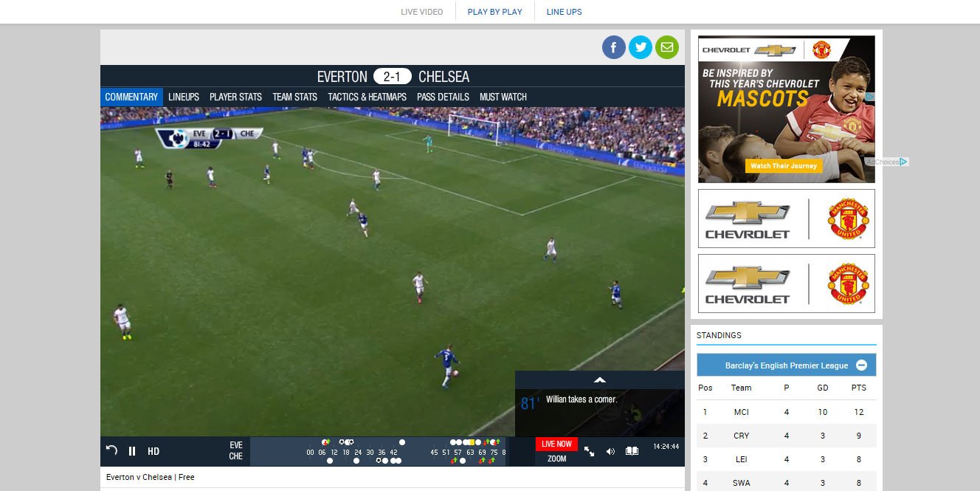This screenshot has height=491, width=980.
Task: Seek timeline to minute 69
Action: [482, 453]
